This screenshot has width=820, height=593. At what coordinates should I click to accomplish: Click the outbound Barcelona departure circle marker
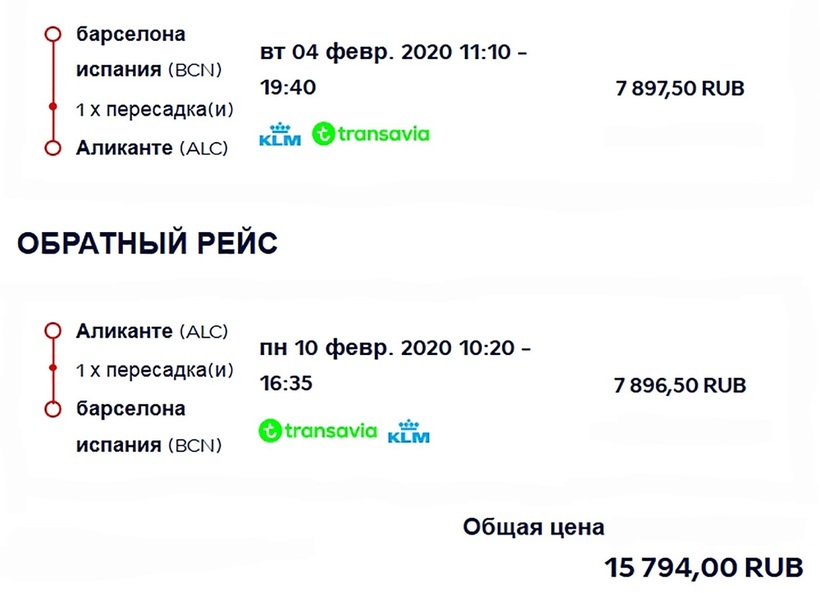[51, 34]
